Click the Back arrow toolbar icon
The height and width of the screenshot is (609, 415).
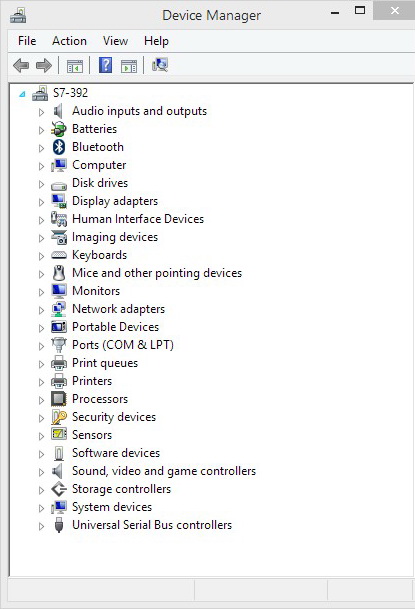coord(21,65)
